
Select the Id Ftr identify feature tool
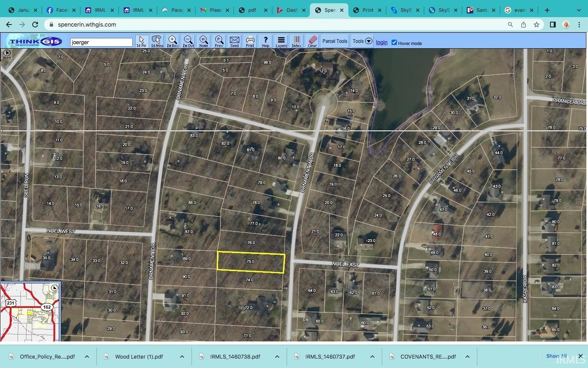tap(141, 41)
